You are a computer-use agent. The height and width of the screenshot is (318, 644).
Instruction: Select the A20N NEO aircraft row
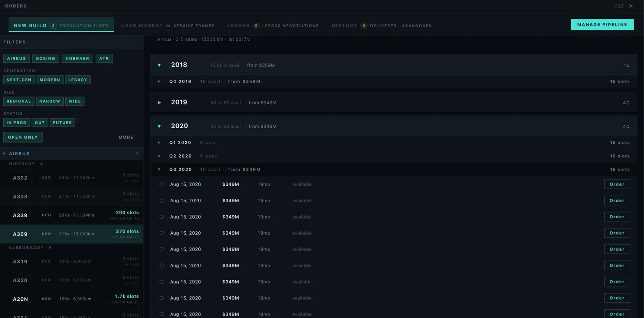pyautogui.click(x=71, y=299)
